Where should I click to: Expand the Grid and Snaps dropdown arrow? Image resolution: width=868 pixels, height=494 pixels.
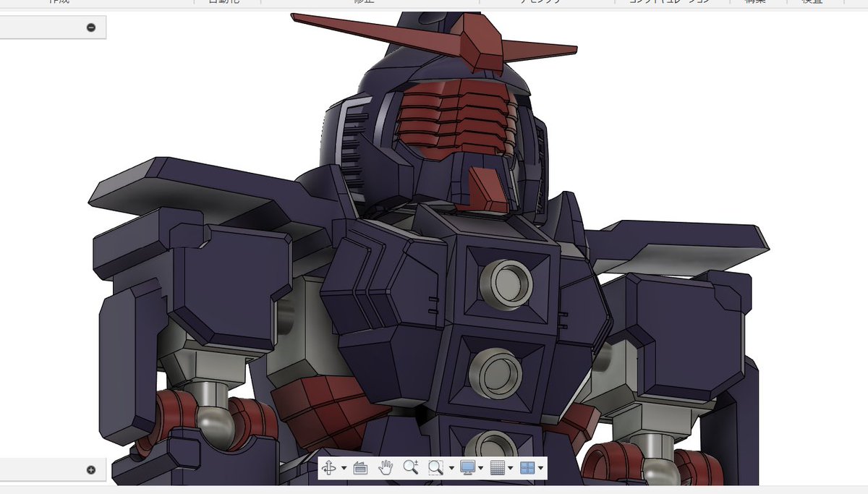pyautogui.click(x=511, y=469)
